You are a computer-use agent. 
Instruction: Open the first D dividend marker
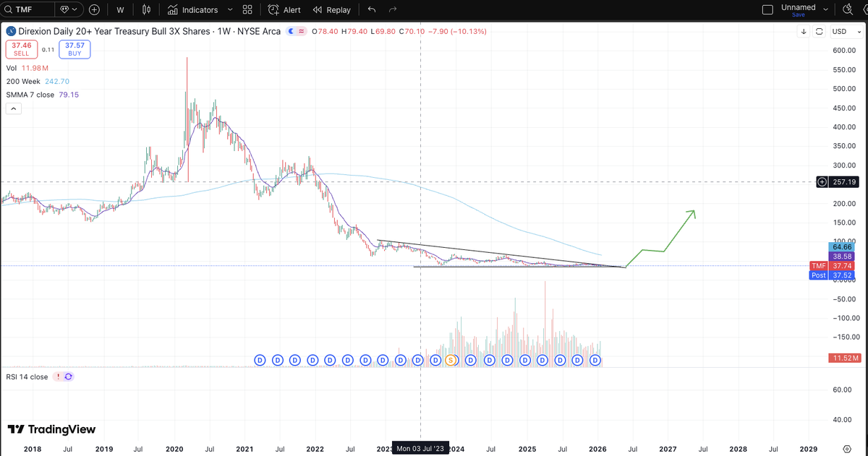pyautogui.click(x=260, y=360)
